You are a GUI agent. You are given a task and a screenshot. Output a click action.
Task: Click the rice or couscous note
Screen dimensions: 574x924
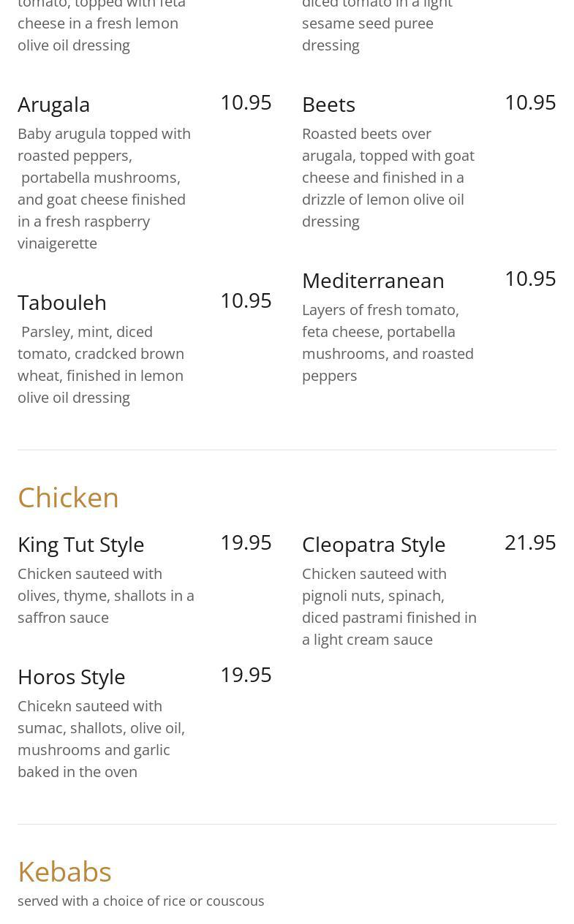(x=141, y=901)
